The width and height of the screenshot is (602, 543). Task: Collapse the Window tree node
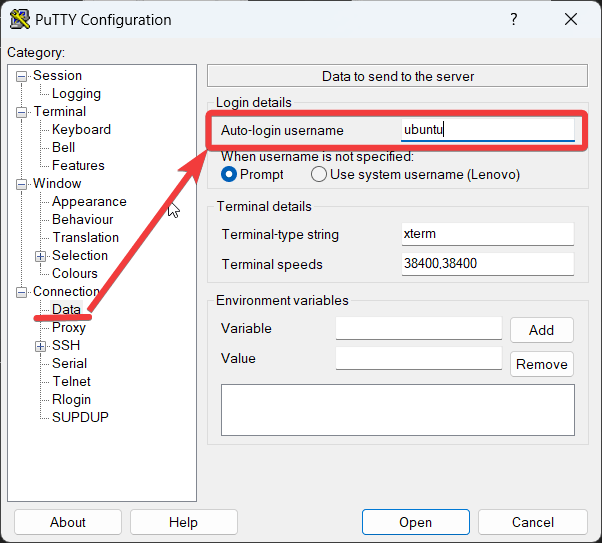(x=22, y=184)
